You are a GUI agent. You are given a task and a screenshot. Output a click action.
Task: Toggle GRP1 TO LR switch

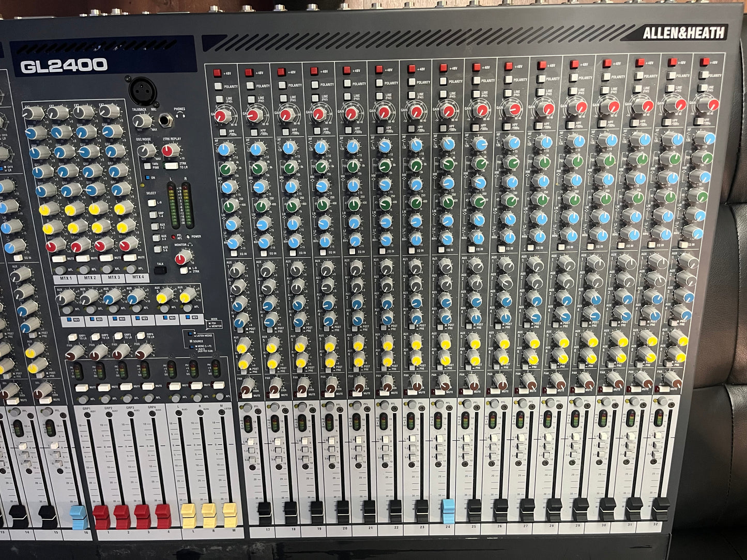[72, 336]
